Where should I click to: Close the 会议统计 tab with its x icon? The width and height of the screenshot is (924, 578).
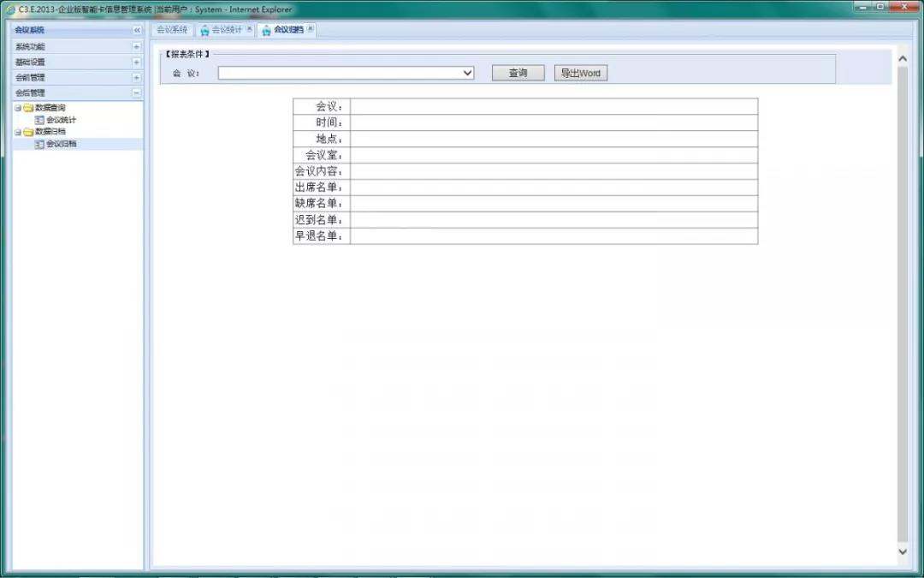[249, 29]
